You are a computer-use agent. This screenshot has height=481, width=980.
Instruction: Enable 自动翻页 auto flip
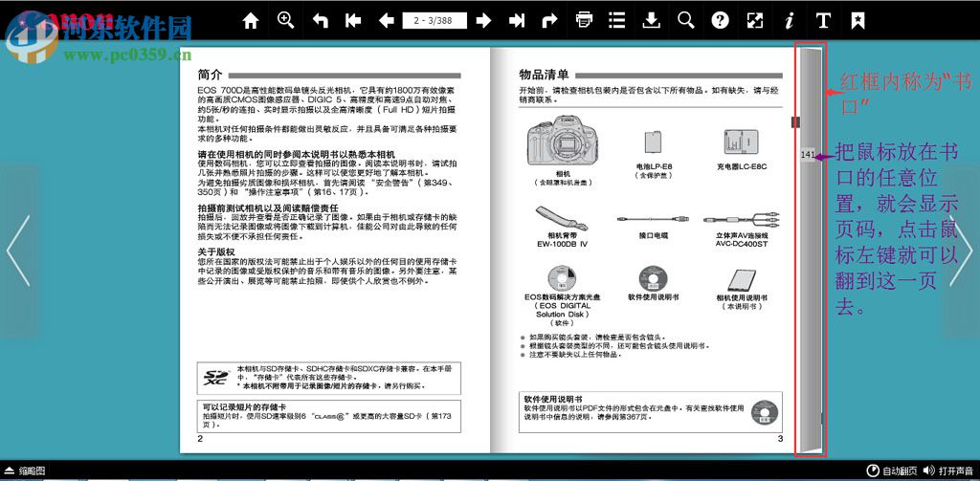pyautogui.click(x=892, y=470)
